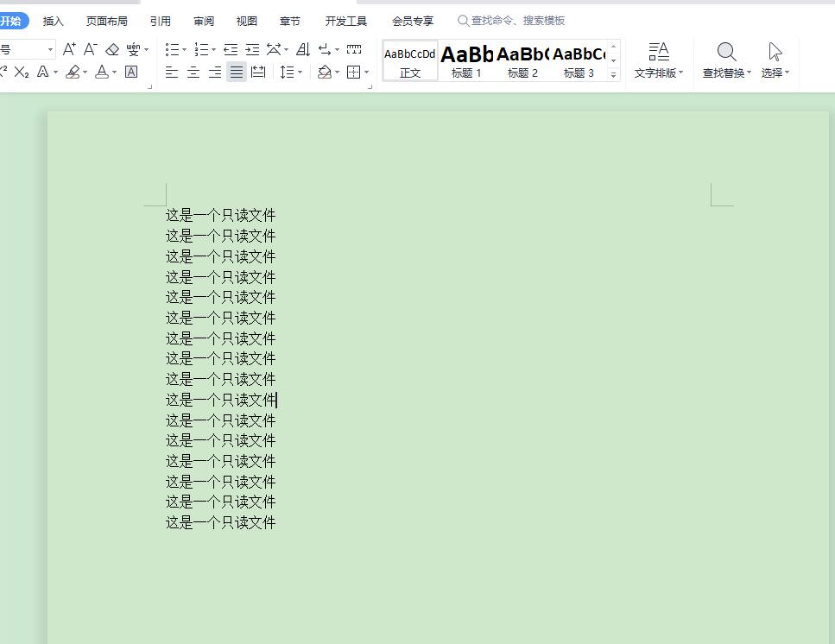Click the sort A-Z icon
This screenshot has height=644, width=835.
[303, 49]
